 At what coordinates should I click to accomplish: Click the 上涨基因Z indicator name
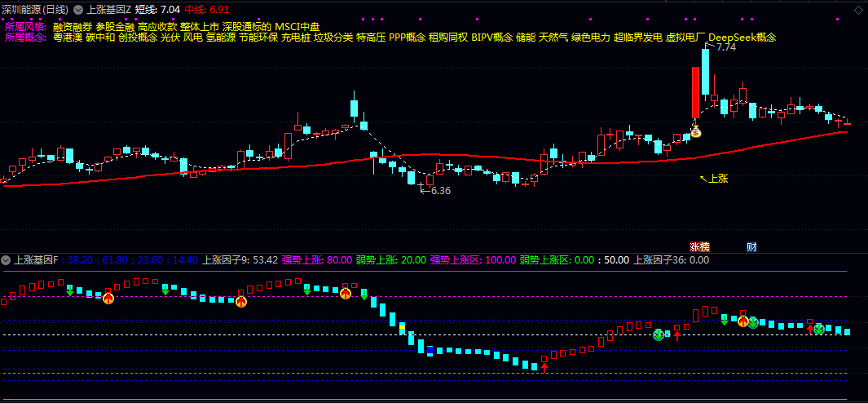coord(108,10)
